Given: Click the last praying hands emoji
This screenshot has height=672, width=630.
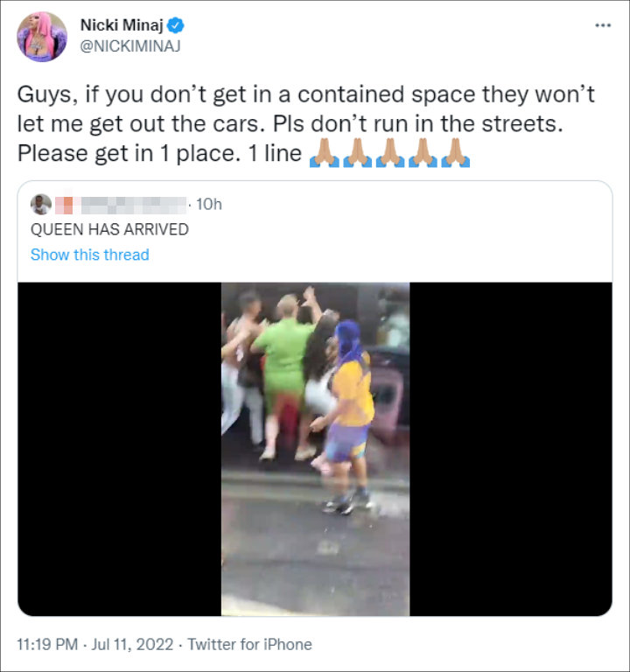Looking at the screenshot, I should click(x=456, y=153).
